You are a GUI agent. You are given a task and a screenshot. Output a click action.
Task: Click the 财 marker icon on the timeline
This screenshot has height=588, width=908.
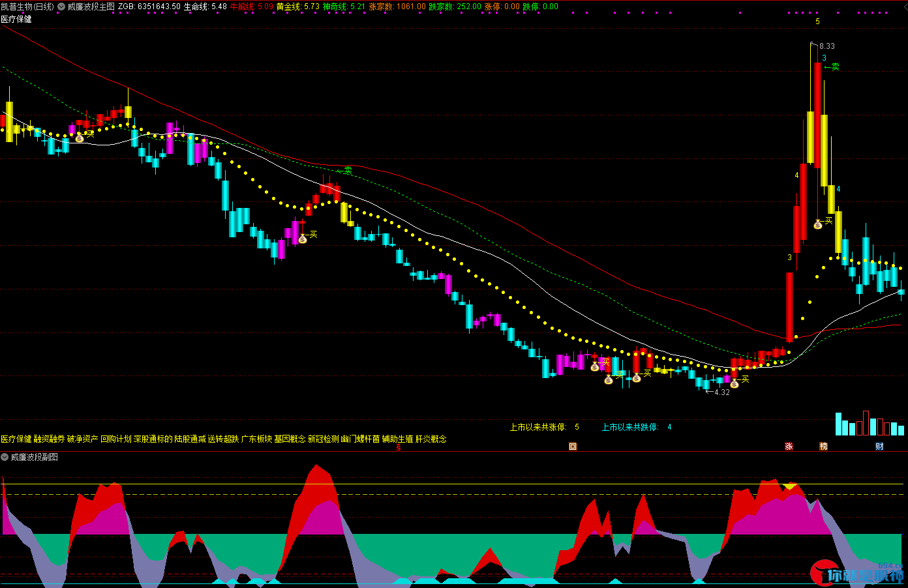click(x=879, y=447)
